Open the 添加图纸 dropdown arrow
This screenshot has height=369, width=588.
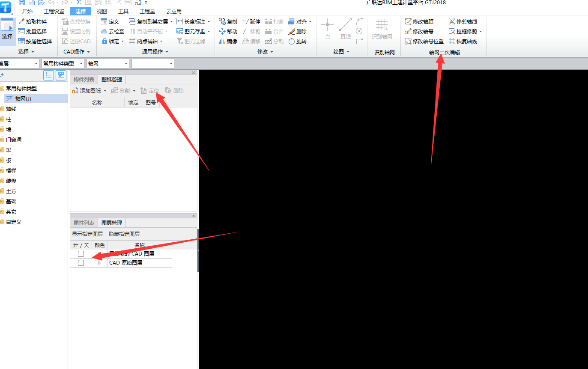pyautogui.click(x=105, y=91)
